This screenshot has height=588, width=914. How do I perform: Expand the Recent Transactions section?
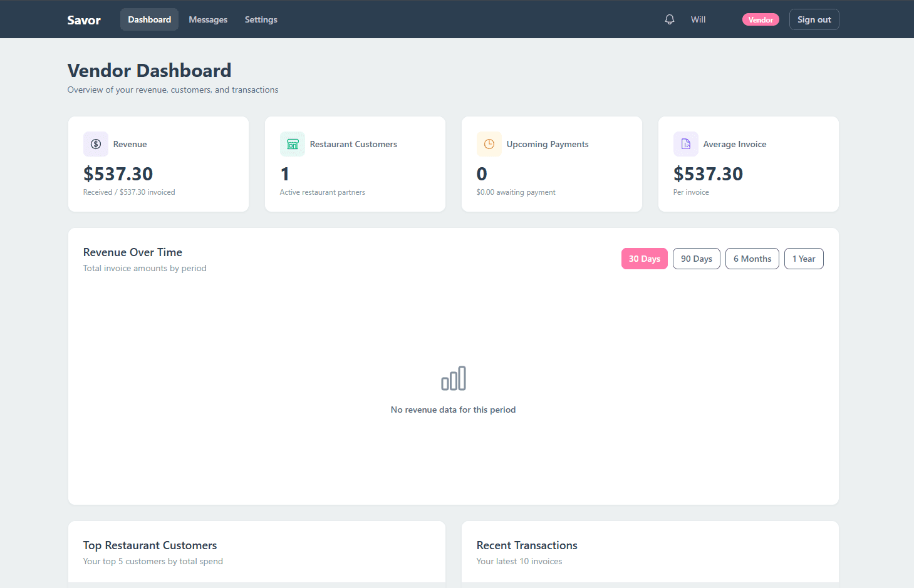click(x=527, y=545)
